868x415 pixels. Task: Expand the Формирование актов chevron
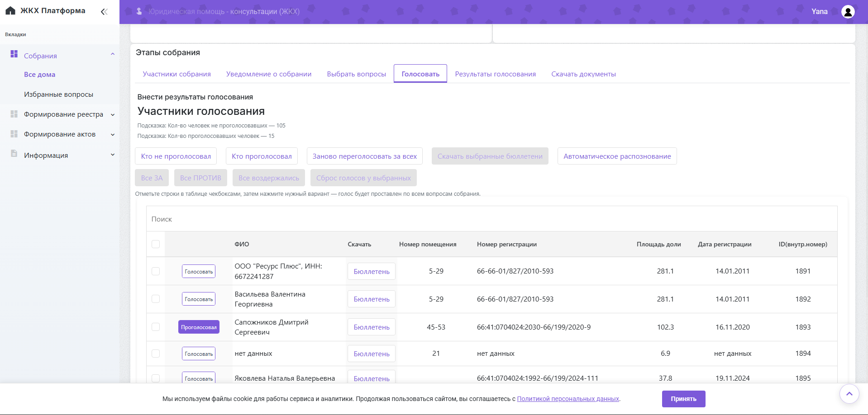tap(113, 135)
